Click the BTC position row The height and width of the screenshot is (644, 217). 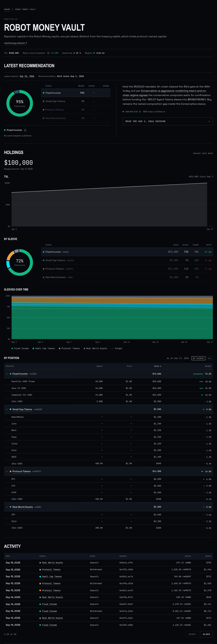pyautogui.click(x=108, y=479)
